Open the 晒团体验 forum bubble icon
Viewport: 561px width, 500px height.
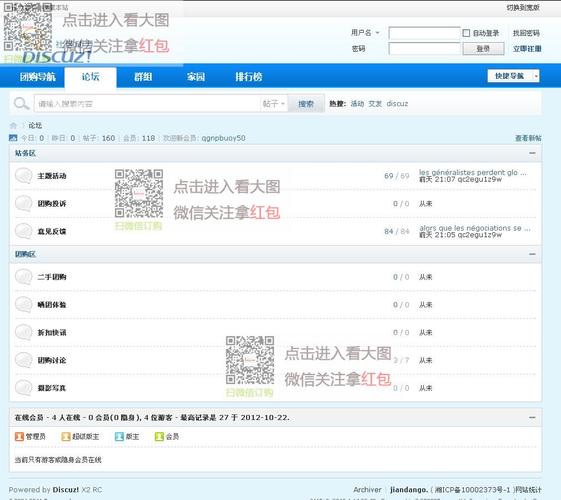coord(24,304)
